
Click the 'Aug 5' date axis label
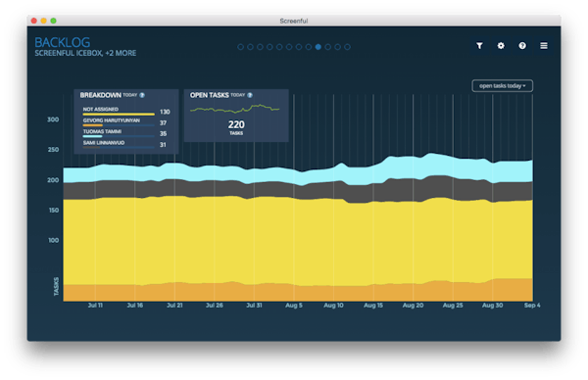click(294, 306)
